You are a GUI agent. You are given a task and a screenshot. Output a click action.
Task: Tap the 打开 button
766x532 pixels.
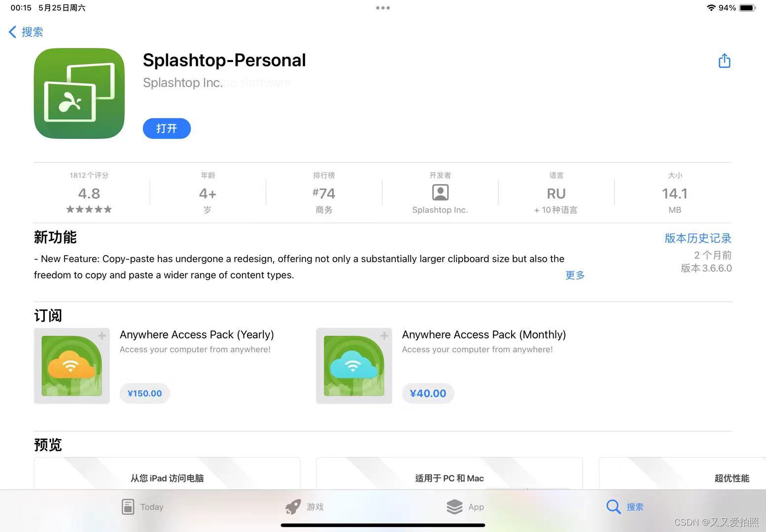coord(167,129)
